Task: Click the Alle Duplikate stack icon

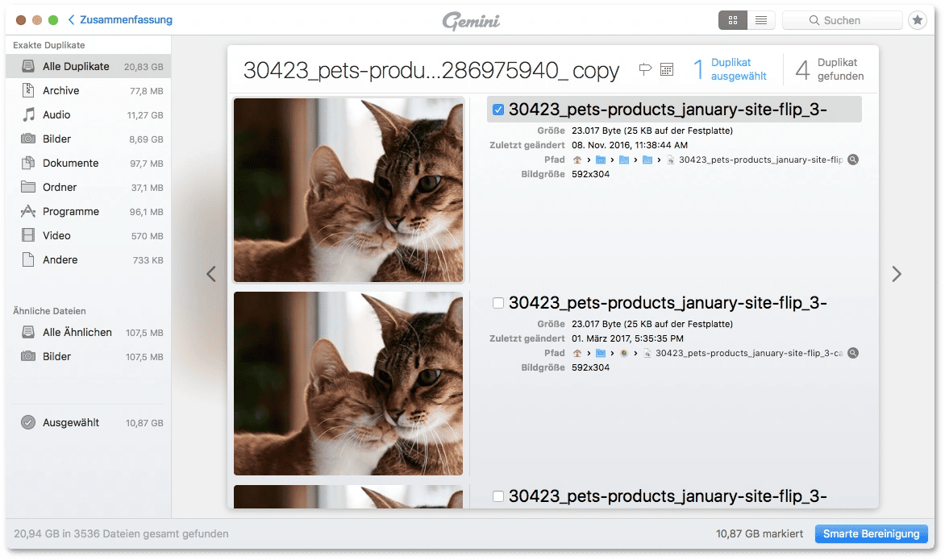Action: [x=28, y=66]
